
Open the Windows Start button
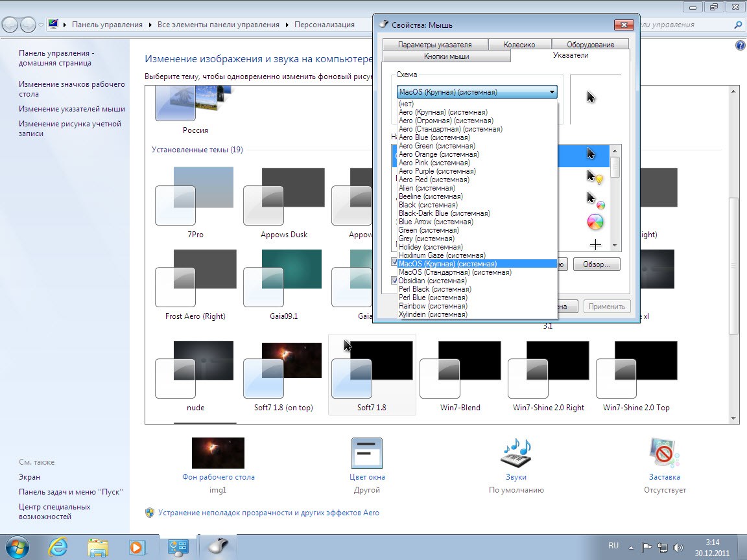(x=18, y=548)
